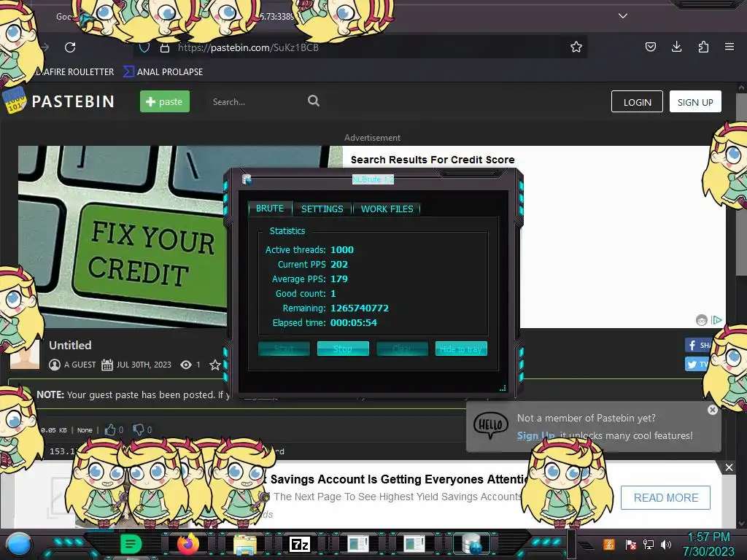Screen dimensions: 747x560
Task: Open the extensions puzzle icon
Action: tap(703, 47)
